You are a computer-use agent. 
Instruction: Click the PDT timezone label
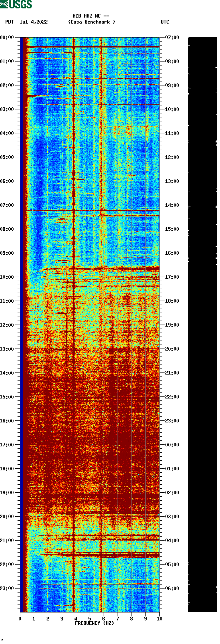tap(9, 22)
